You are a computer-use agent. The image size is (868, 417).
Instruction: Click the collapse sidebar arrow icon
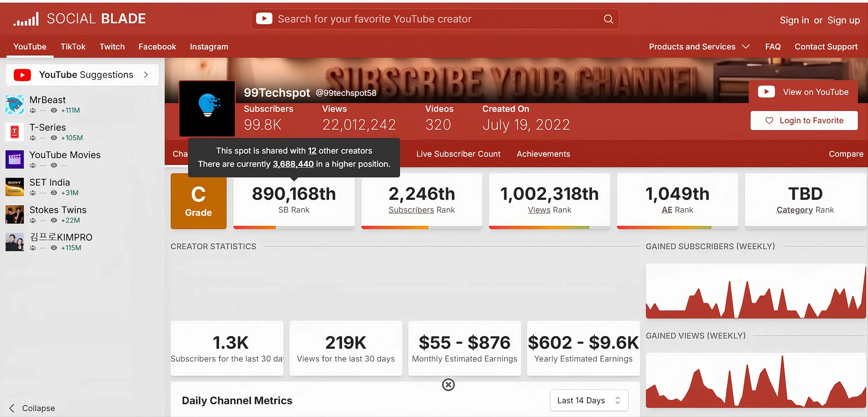(12, 408)
